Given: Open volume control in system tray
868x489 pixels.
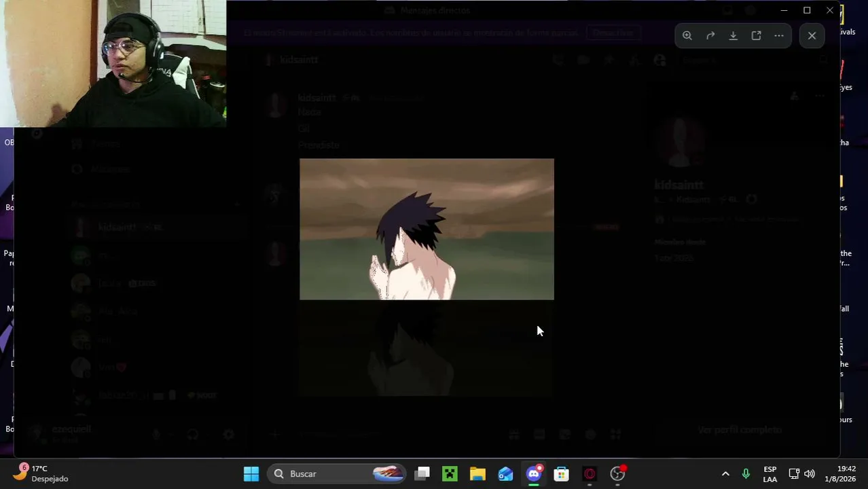Looking at the screenshot, I should click(x=810, y=473).
